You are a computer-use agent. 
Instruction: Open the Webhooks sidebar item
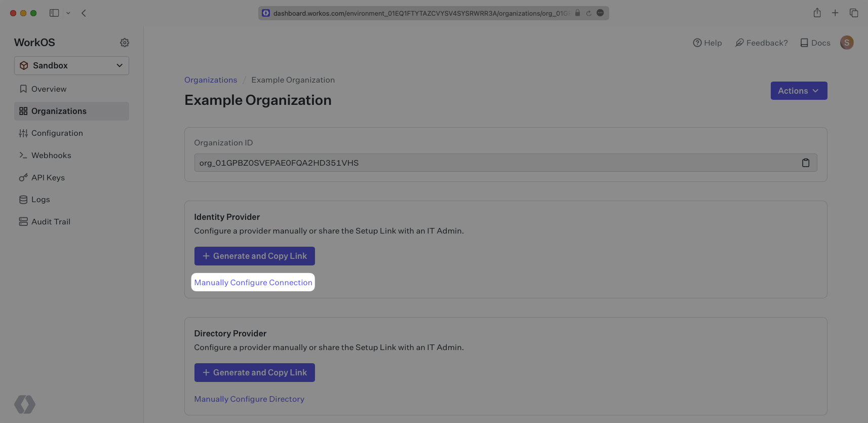pos(51,156)
